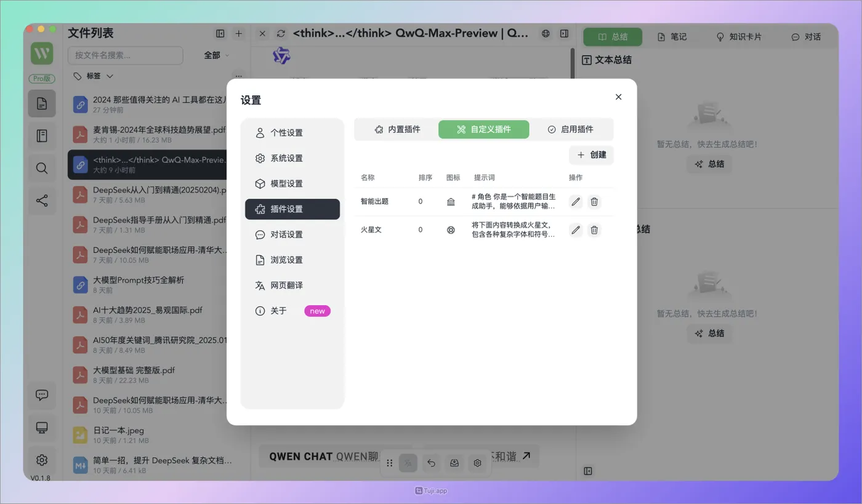Select the <think> QwQ-Max-Preview file row

148,164
